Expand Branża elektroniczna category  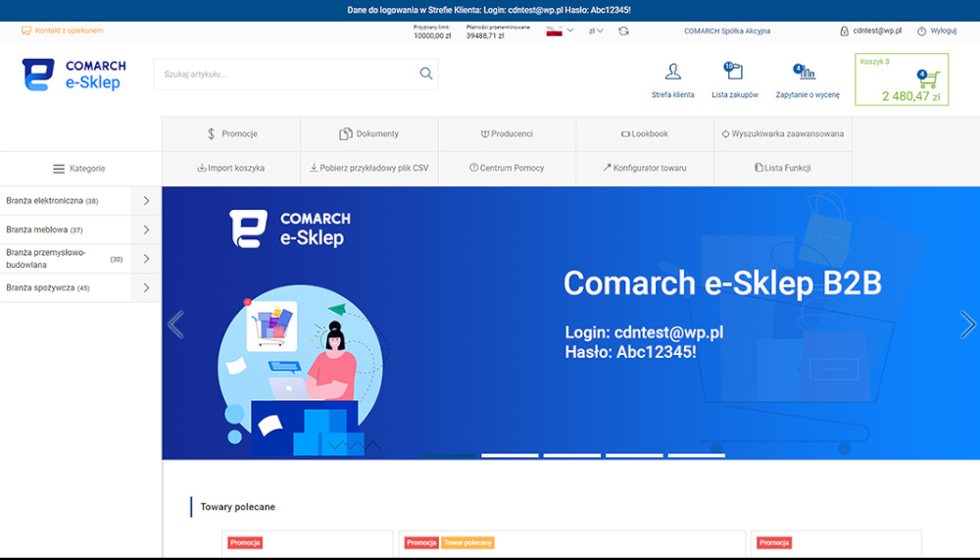(146, 201)
